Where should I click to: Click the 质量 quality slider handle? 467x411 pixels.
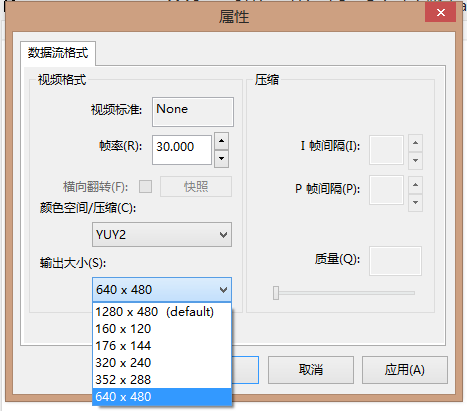276,293
